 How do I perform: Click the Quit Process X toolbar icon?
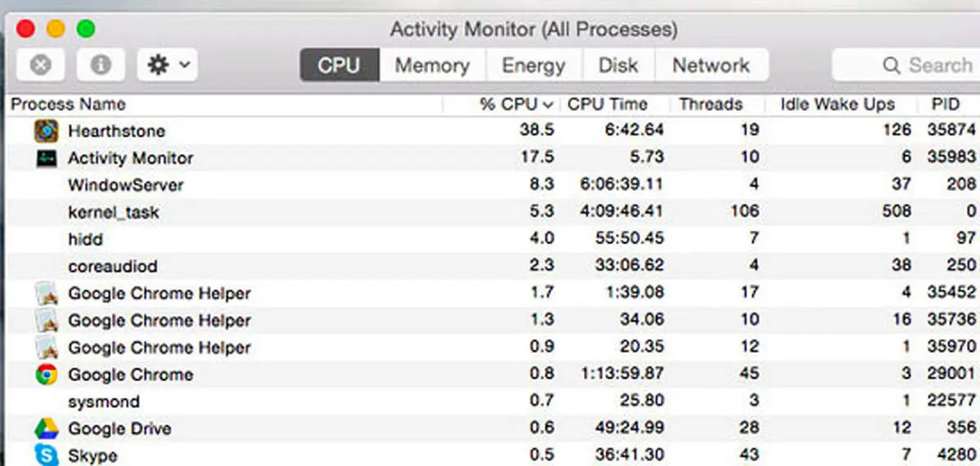(40, 65)
